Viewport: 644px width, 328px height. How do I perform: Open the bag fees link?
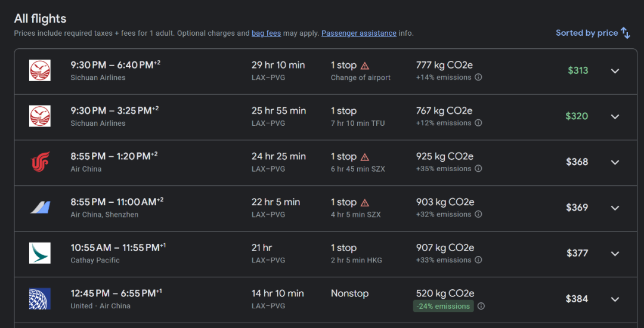point(266,33)
